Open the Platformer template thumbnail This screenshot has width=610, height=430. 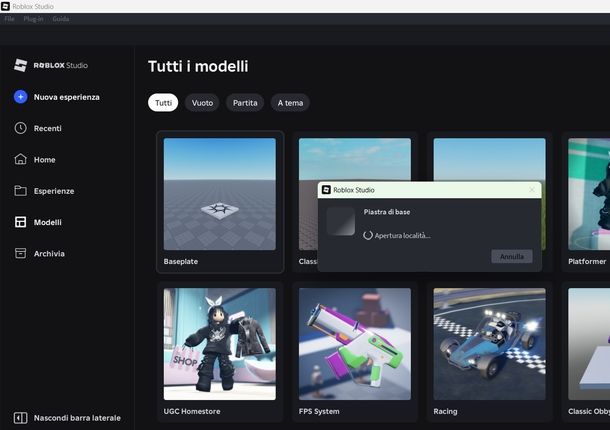[x=589, y=194]
